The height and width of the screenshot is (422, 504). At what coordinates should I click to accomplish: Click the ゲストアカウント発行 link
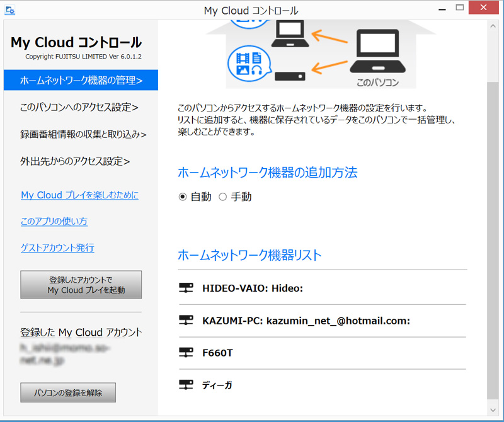57,248
